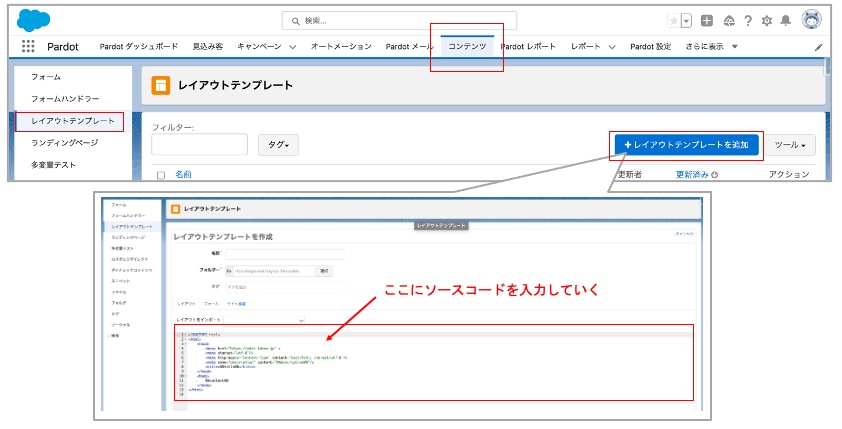The height and width of the screenshot is (429, 842).
Task: Sort by the 名前 column header
Action: coord(183,174)
